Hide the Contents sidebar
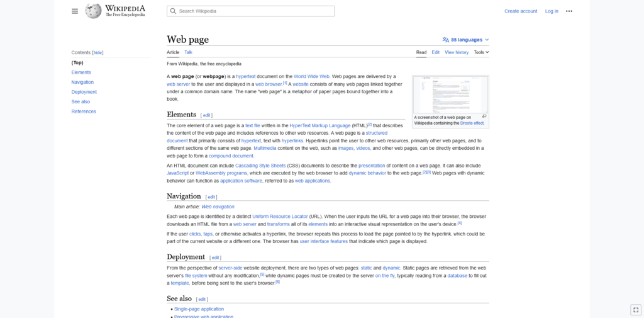This screenshot has width=644, height=318. 97,53
